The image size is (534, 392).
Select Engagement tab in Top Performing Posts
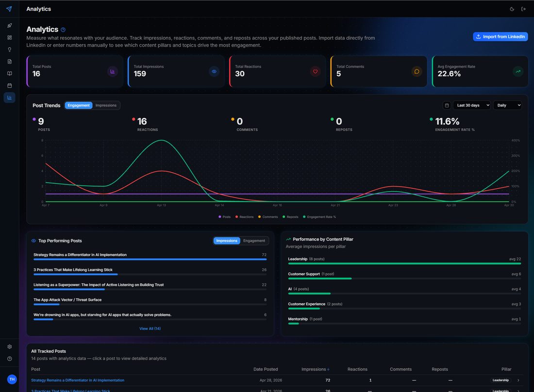[254, 241]
